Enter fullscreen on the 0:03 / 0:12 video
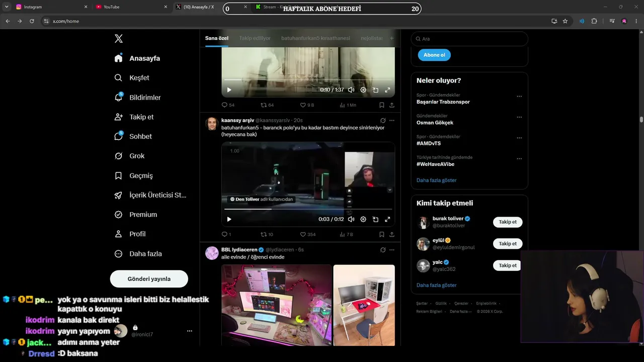This screenshot has width=644, height=362. point(387,219)
